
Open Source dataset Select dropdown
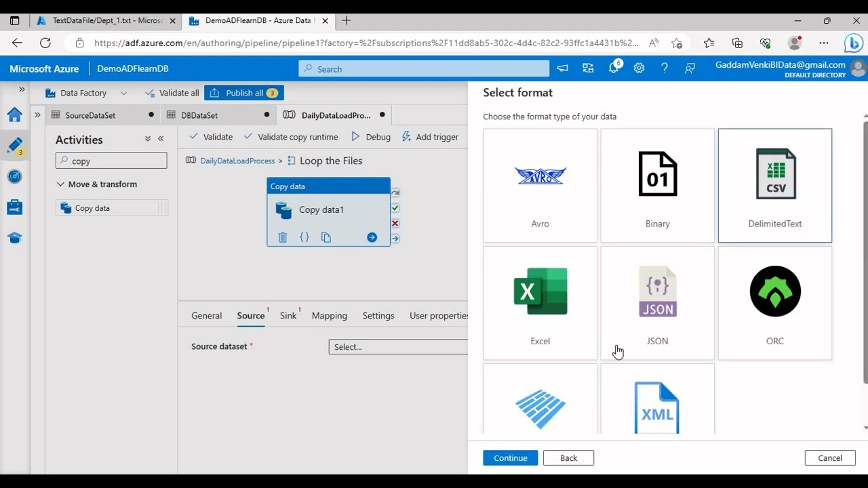398,347
